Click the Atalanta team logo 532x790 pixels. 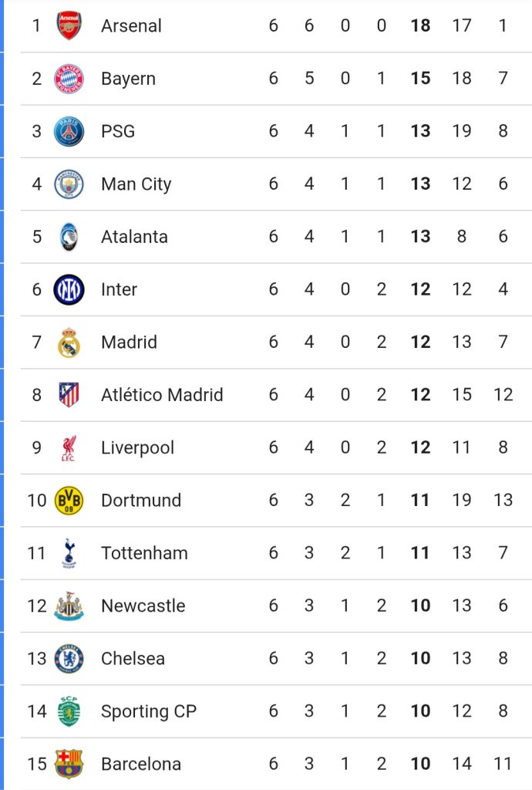pyautogui.click(x=69, y=237)
